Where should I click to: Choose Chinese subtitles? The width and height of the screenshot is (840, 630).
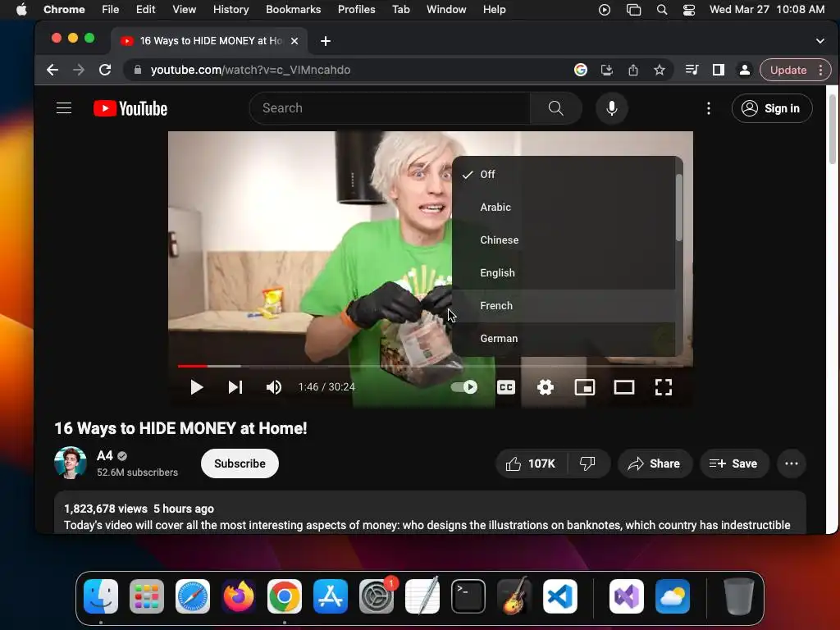(x=564, y=240)
